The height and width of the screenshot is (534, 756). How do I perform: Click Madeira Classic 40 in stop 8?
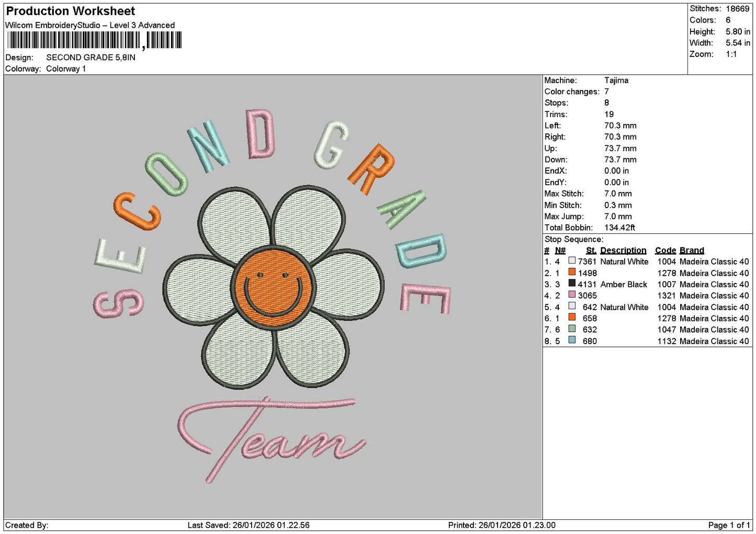point(714,341)
